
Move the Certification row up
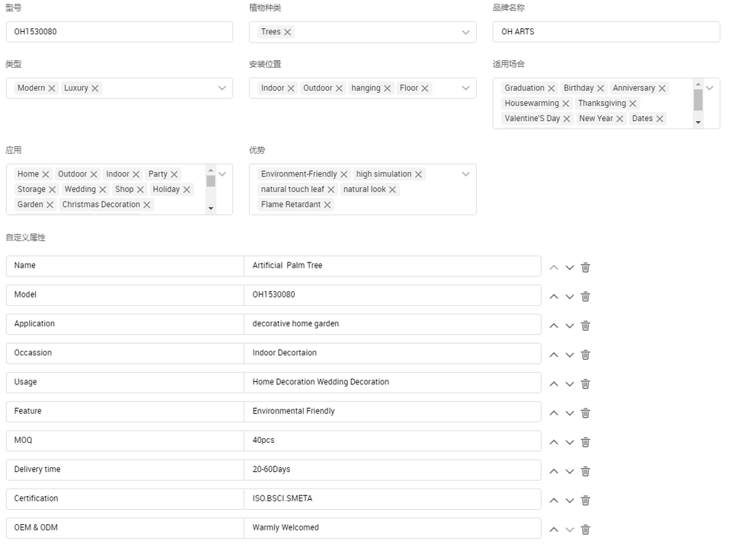[554, 501]
